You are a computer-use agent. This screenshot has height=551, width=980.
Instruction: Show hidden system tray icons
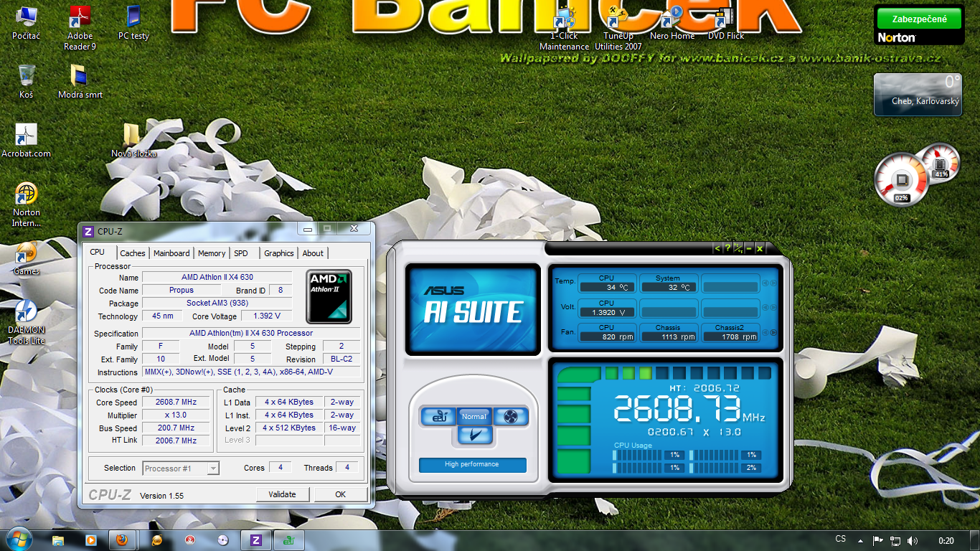tap(862, 540)
